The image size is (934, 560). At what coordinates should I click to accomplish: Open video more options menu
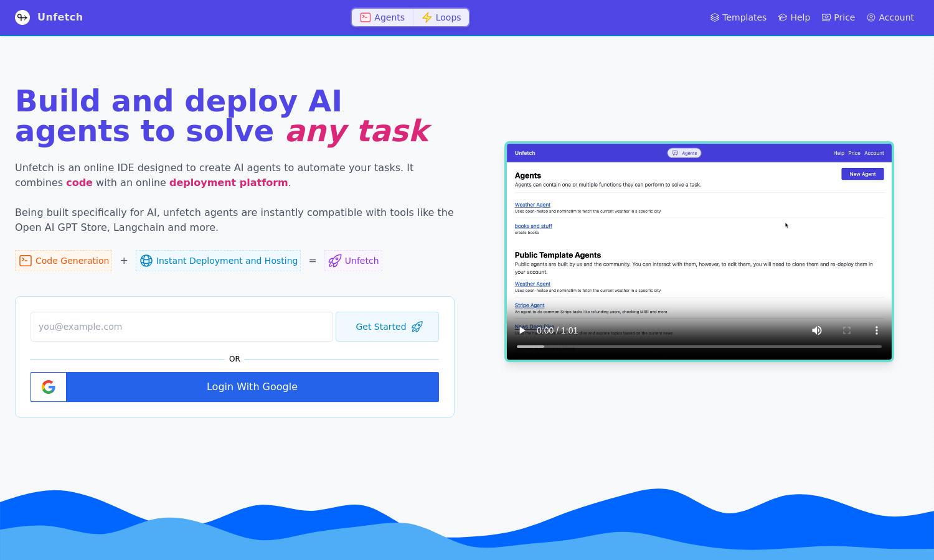pos(877,330)
